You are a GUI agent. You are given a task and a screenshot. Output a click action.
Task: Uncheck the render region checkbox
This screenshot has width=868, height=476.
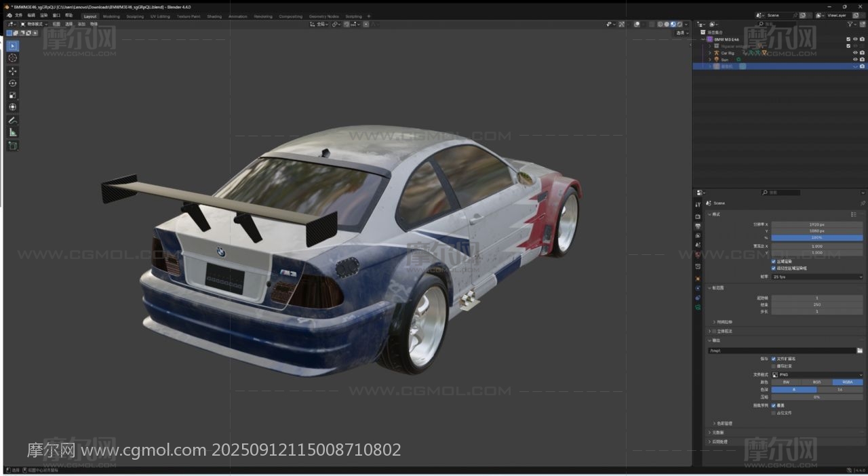(x=774, y=261)
